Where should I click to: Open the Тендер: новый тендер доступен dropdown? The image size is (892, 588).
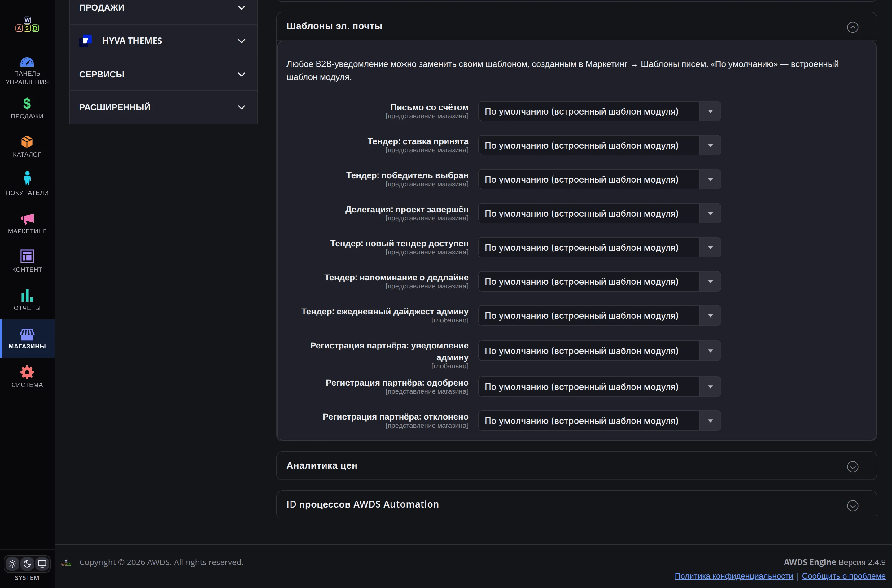599,248
